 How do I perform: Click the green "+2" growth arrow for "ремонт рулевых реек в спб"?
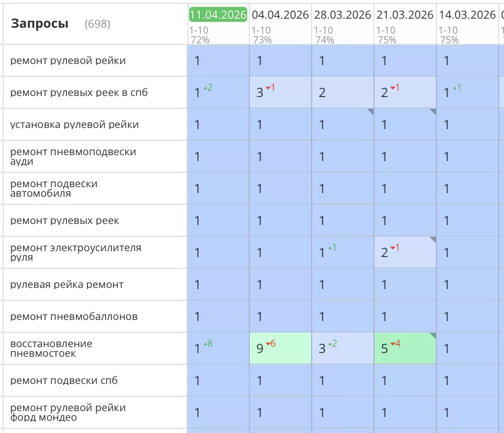[207, 89]
